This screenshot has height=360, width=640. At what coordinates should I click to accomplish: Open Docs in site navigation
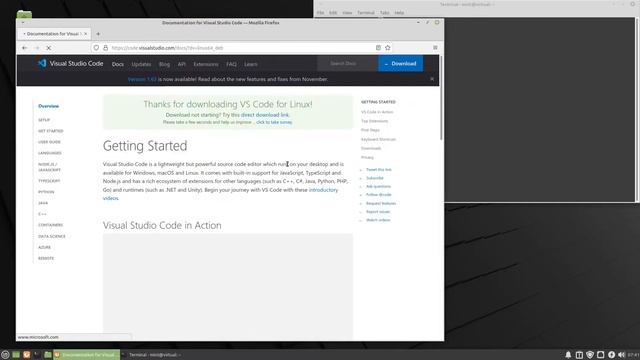[118, 64]
